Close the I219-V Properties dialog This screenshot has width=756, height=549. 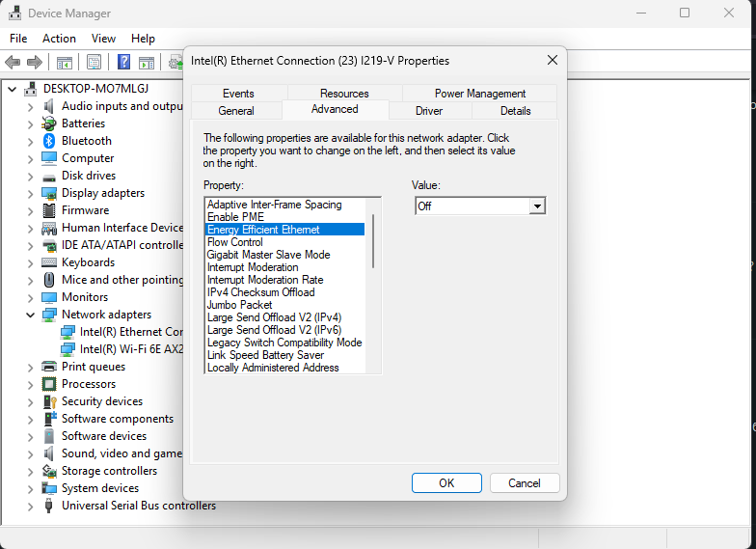[x=553, y=60]
